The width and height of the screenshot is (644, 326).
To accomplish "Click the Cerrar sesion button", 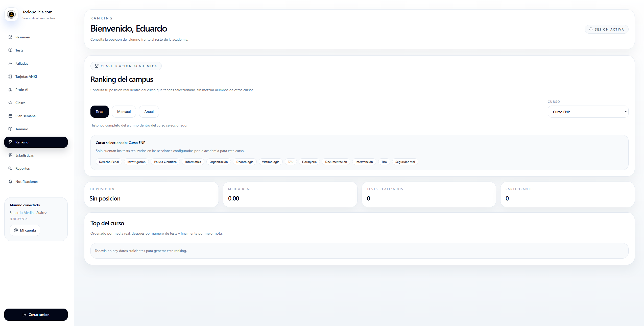I will 36,315.
